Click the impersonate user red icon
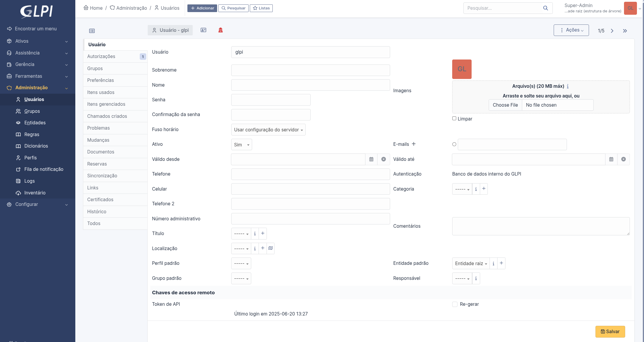The width and height of the screenshot is (644, 342). click(220, 30)
